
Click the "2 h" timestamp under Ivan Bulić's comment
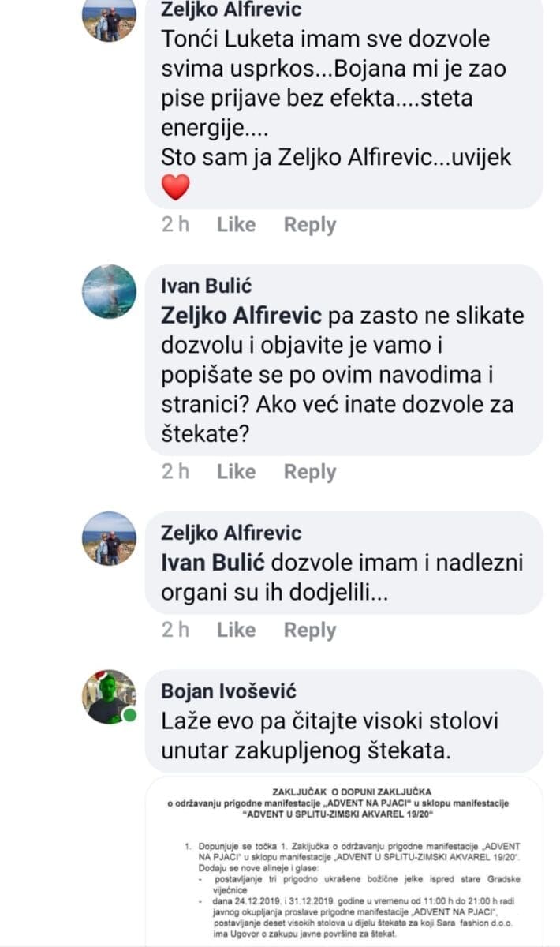tap(175, 472)
